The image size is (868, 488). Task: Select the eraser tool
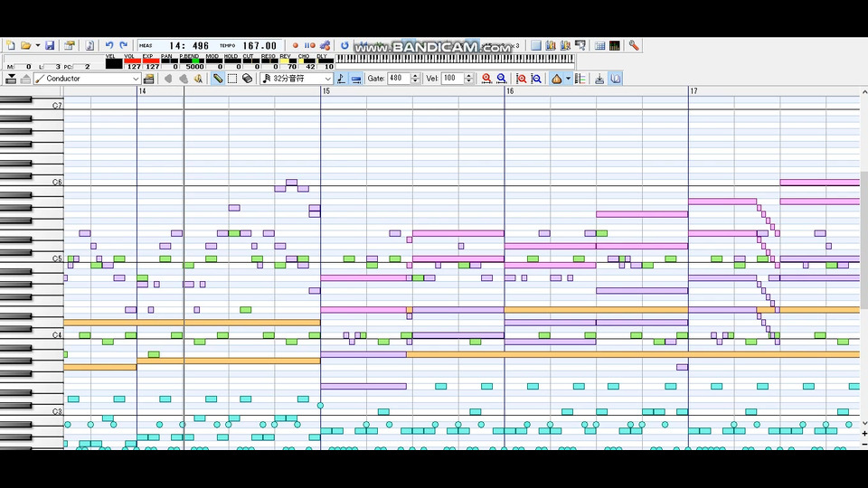click(x=248, y=79)
